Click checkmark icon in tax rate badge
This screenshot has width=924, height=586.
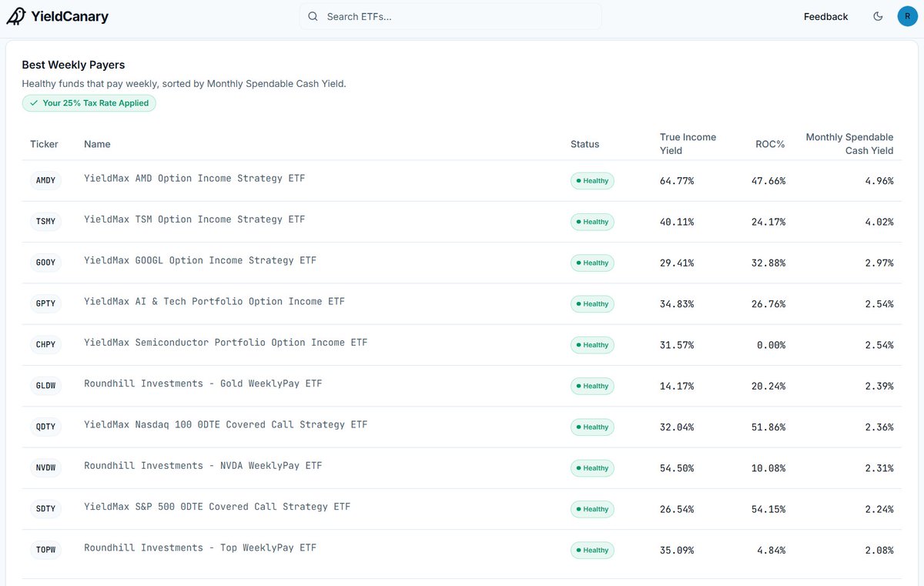[34, 103]
